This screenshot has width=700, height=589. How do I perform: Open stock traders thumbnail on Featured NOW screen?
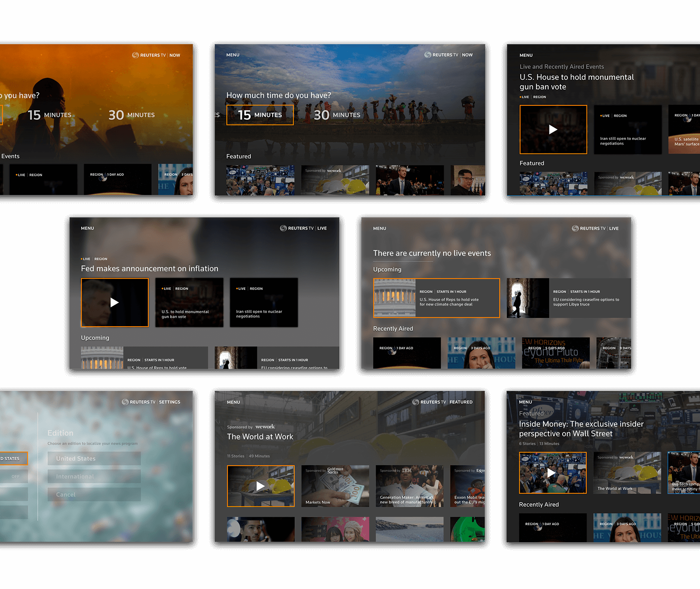pyautogui.click(x=260, y=180)
